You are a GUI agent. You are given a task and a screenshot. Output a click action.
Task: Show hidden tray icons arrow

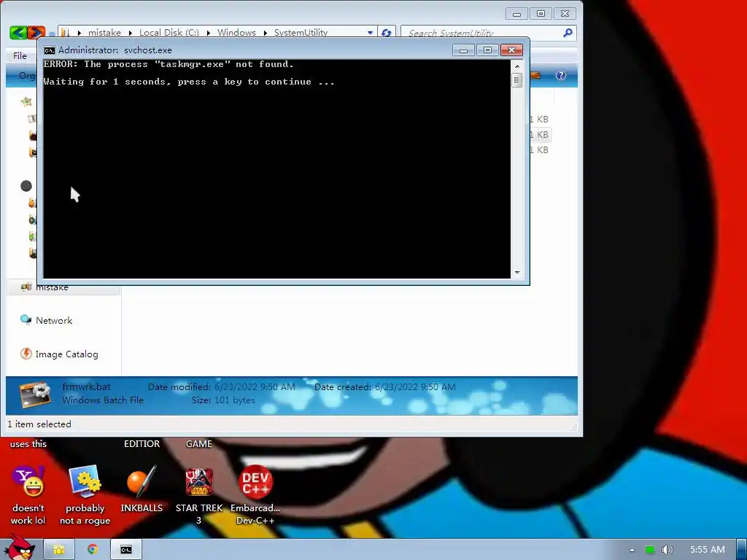coord(632,550)
